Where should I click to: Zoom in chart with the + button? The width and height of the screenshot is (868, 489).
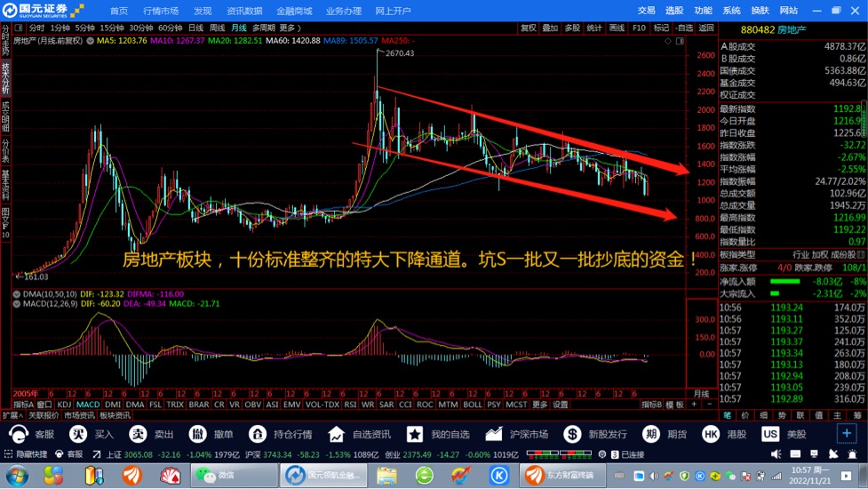(x=694, y=405)
